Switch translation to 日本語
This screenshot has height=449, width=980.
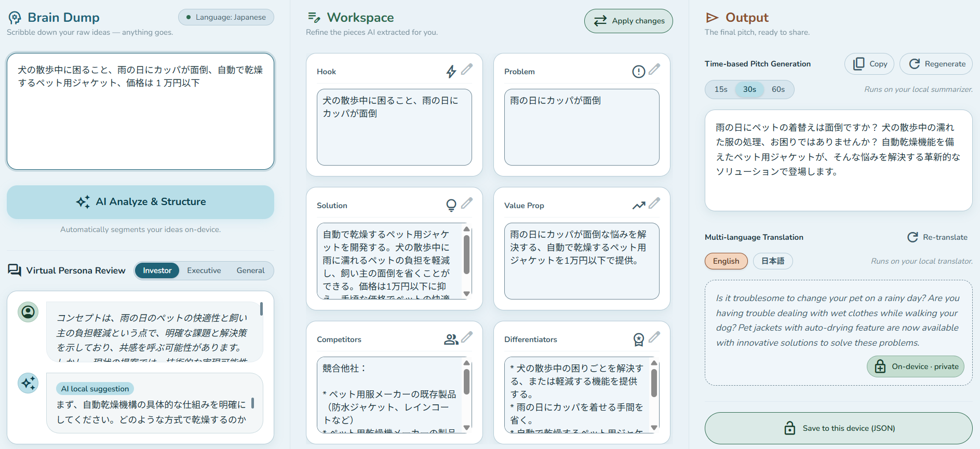point(773,261)
